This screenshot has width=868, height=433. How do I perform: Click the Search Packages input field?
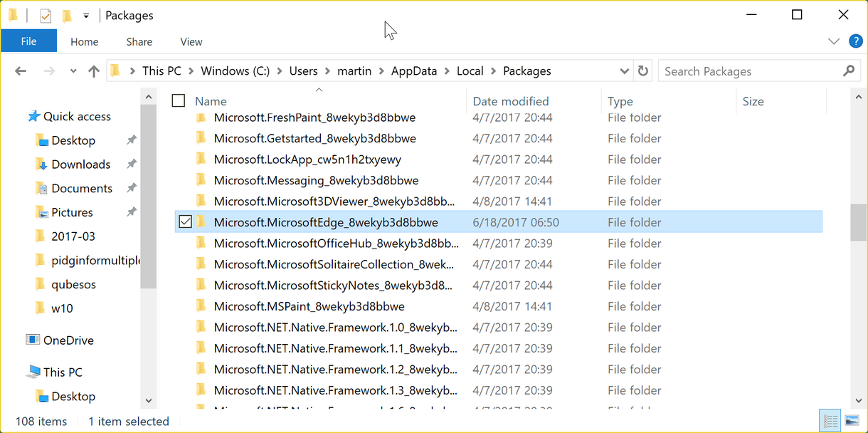(x=748, y=71)
